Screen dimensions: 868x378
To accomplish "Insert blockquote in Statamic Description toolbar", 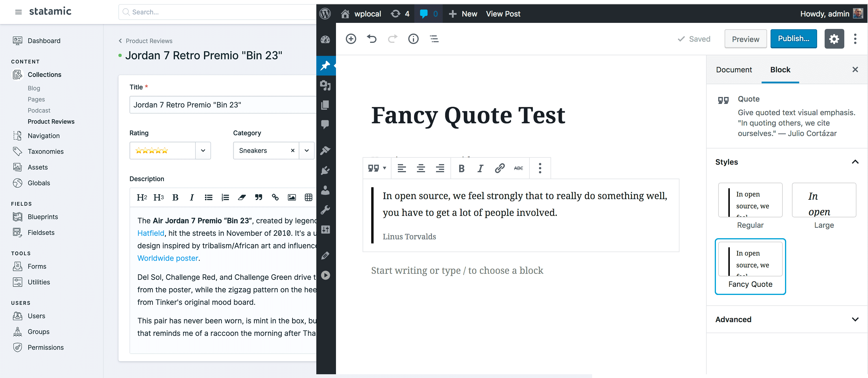I will tap(258, 197).
